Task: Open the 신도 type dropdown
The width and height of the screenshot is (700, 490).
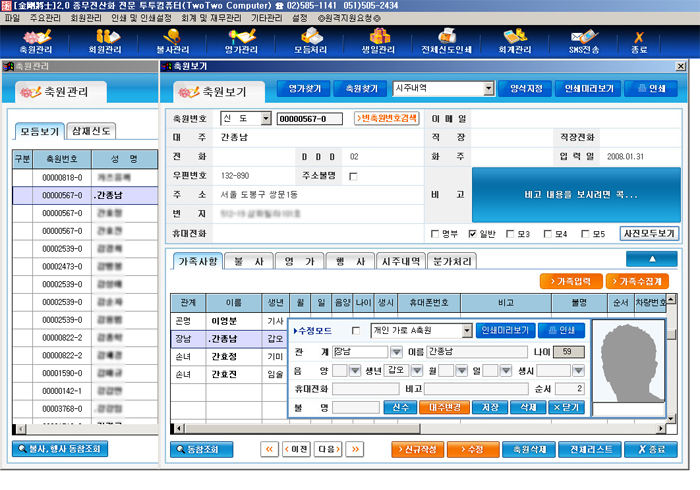Action: click(x=266, y=118)
